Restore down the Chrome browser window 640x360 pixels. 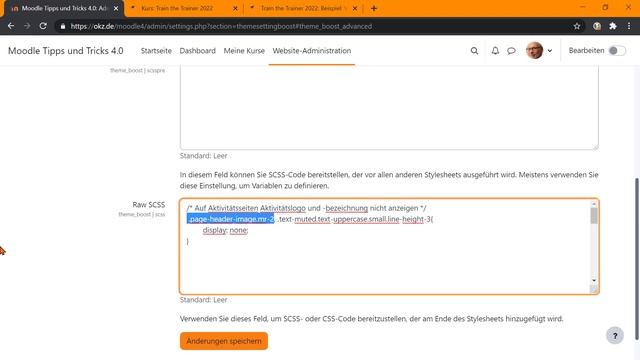[605, 7]
